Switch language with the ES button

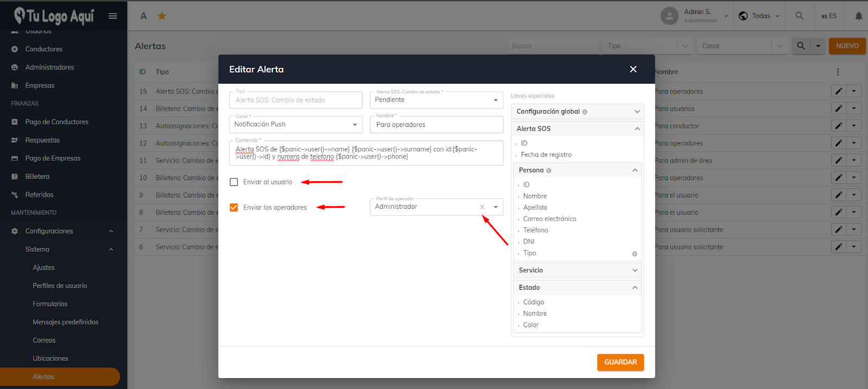[829, 16]
